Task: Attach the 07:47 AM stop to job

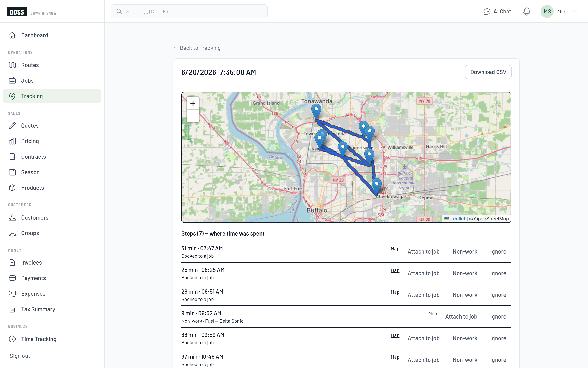Action: 423,252
